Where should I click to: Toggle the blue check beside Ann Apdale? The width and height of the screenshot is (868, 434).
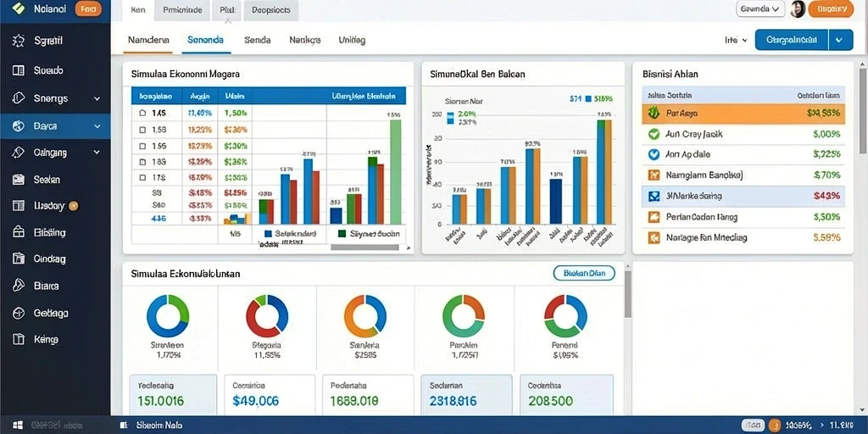[654, 154]
